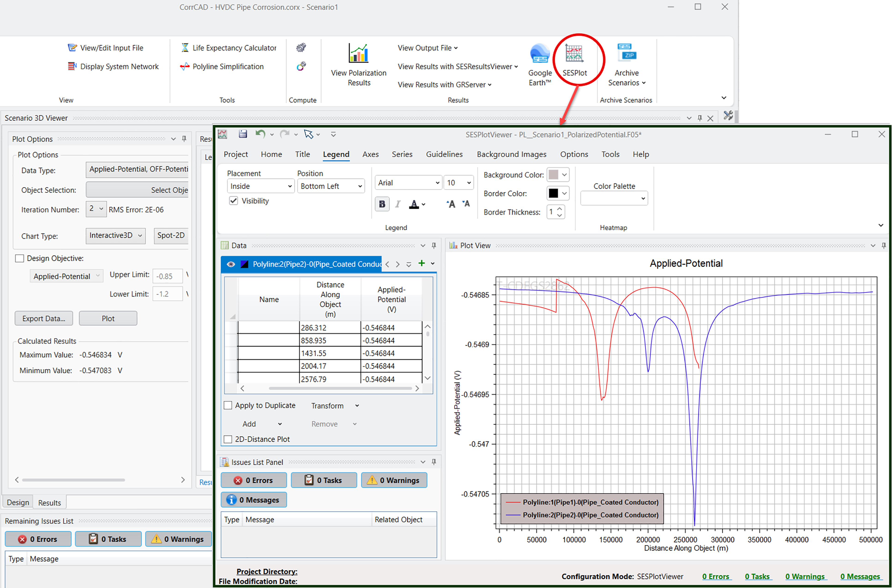Screen dimensions: 892x588
Task: Open the Project menu tab
Action: point(236,154)
